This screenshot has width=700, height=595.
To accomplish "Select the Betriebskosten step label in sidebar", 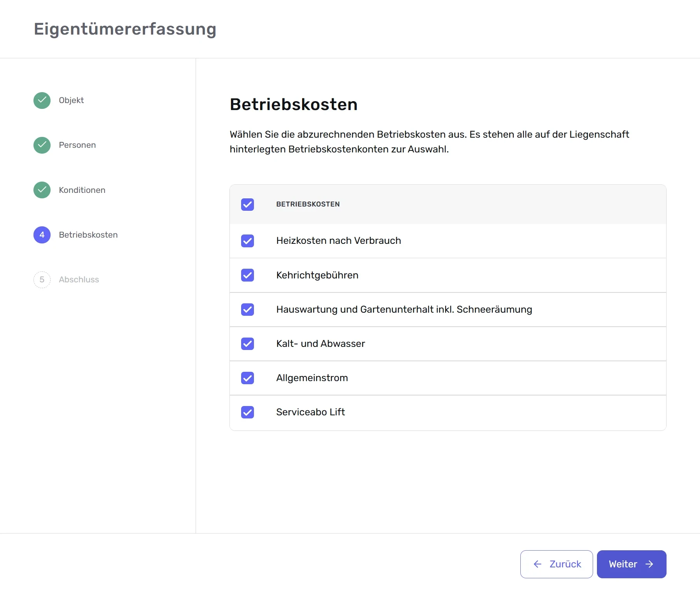I will tap(88, 235).
